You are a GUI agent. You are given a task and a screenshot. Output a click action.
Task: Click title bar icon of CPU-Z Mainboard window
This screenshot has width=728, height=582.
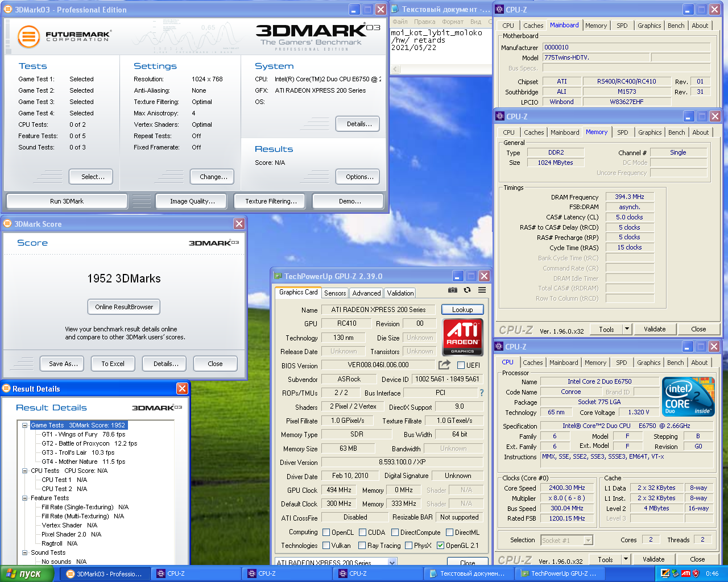[x=499, y=10]
